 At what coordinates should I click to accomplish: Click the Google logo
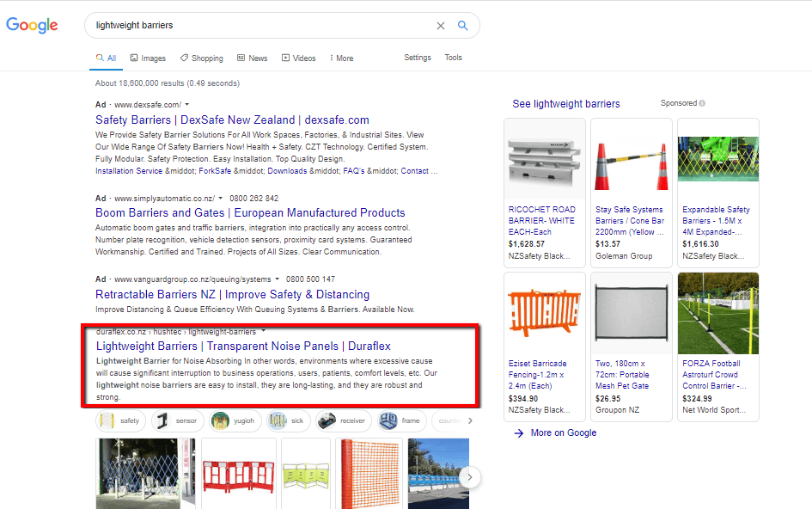[32, 25]
